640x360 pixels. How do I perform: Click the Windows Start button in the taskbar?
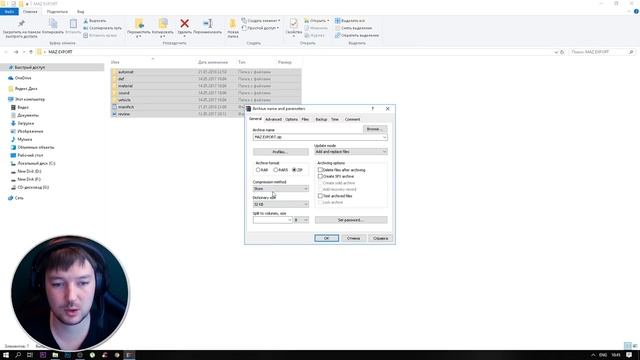pyautogui.click(x=6, y=355)
